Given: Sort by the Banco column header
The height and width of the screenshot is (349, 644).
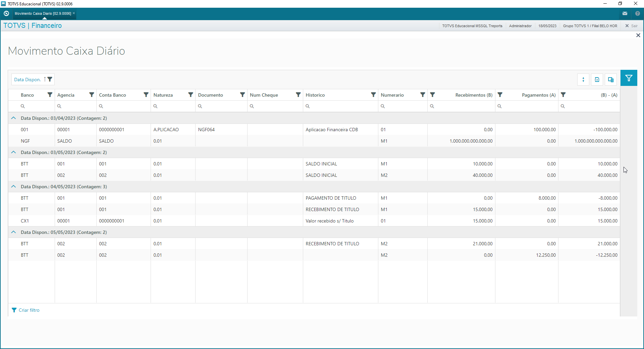Looking at the screenshot, I should (x=27, y=95).
